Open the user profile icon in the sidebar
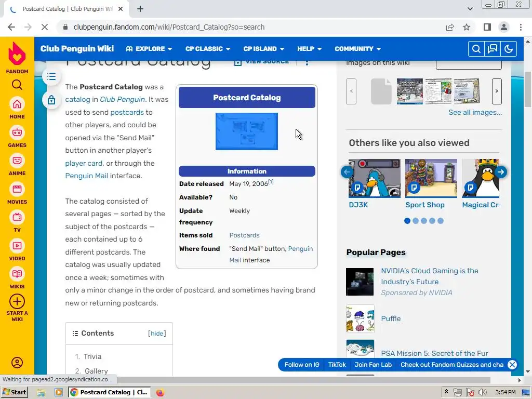The width and height of the screenshot is (532, 399). click(17, 363)
